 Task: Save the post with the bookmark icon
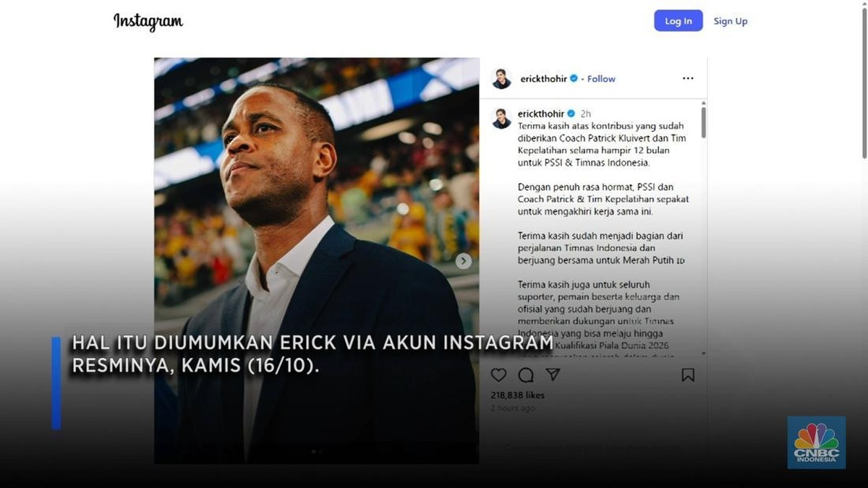[x=688, y=374]
